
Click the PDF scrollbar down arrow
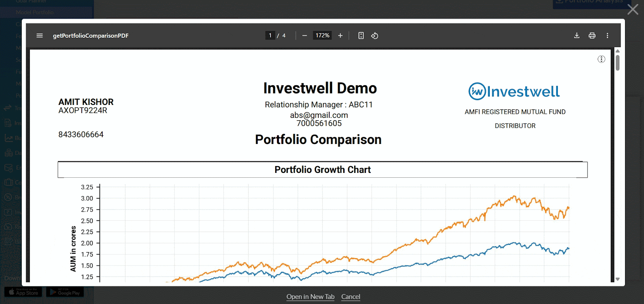617,279
